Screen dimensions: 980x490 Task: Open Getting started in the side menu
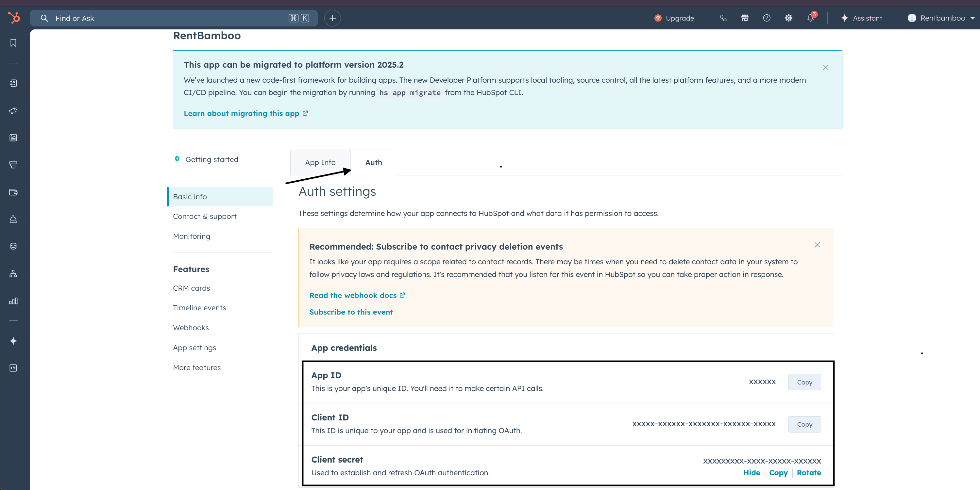tap(212, 160)
